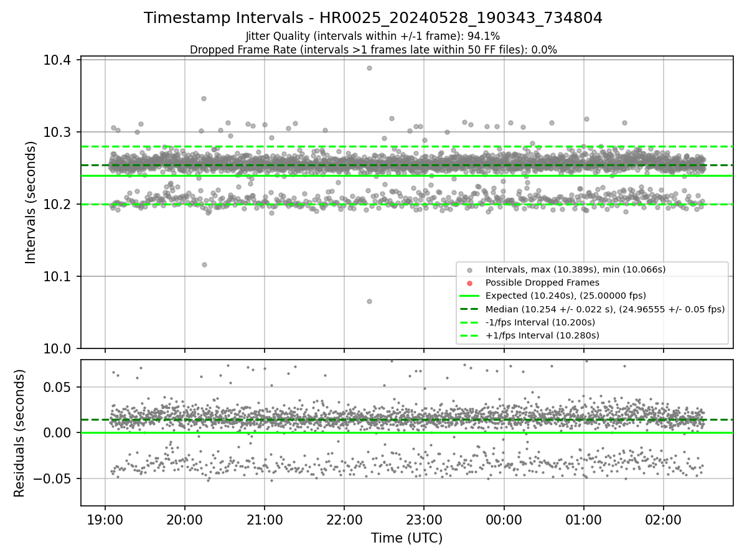Click legend entry 'Expected (10.240s), (25.00000 fps)'
Viewport: 747px width, 560px height.
pos(565,296)
